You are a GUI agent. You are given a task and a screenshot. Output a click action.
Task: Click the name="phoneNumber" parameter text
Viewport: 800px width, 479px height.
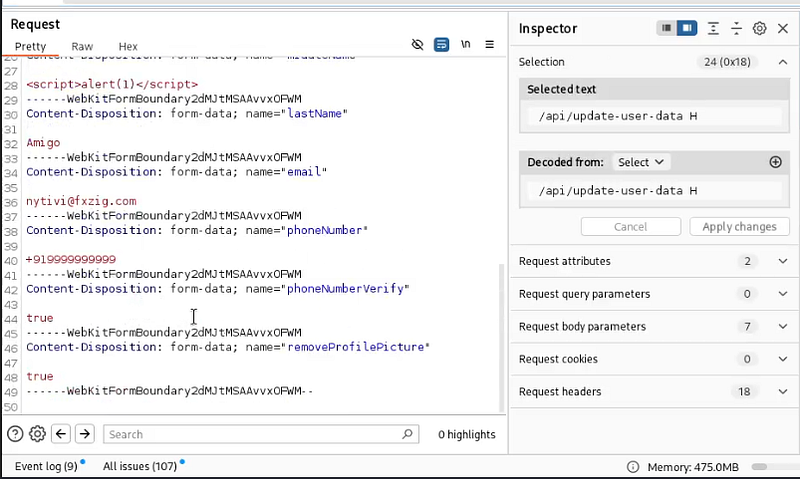(307, 230)
